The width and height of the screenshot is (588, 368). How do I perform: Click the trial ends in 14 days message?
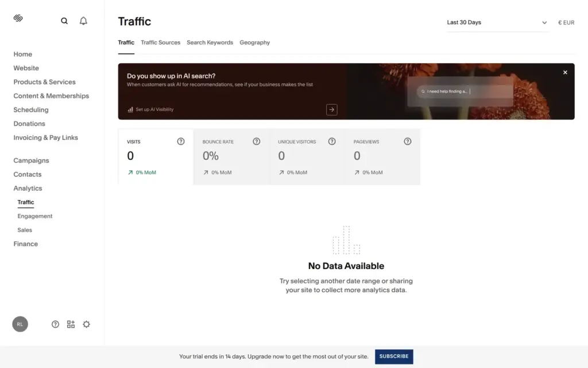[x=274, y=356]
